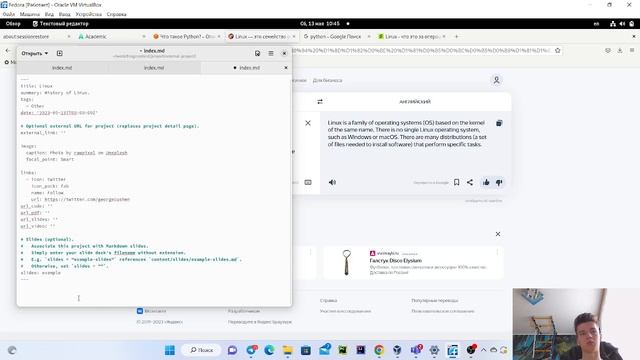The width and height of the screenshot is (640, 360).
Task: Click the save document icon in the editor header
Action: [258, 53]
